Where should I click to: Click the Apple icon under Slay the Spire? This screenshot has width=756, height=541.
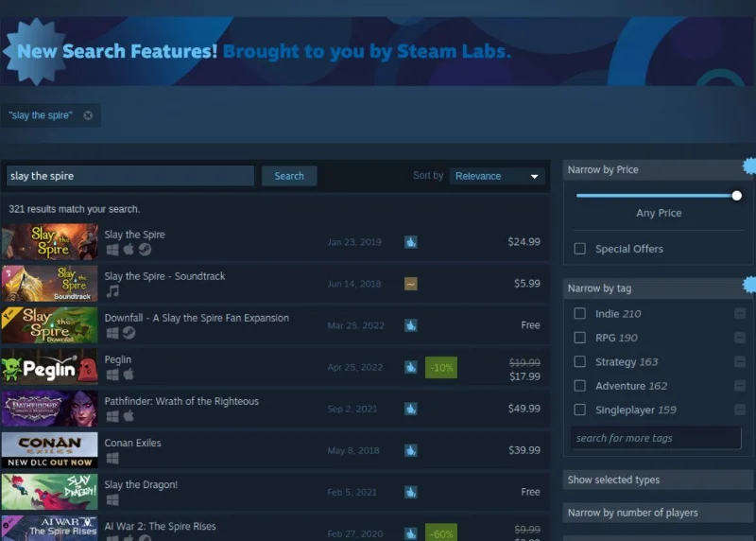129,249
